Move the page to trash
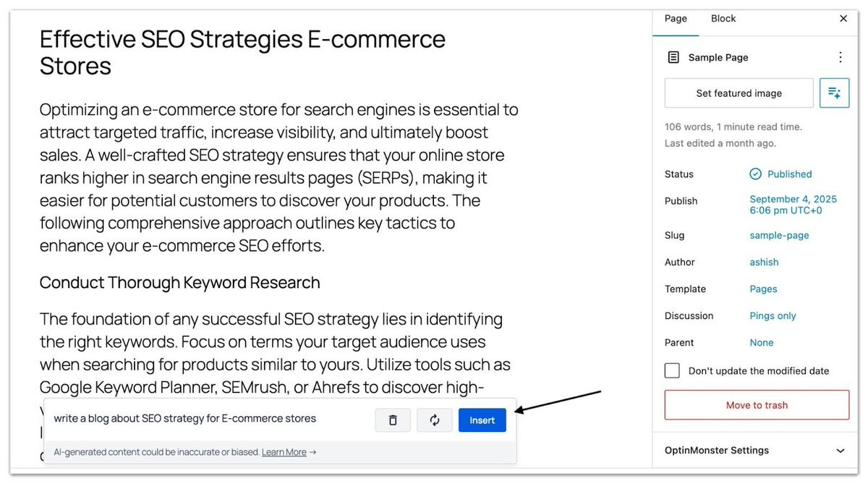The image size is (868, 484). 757,405
